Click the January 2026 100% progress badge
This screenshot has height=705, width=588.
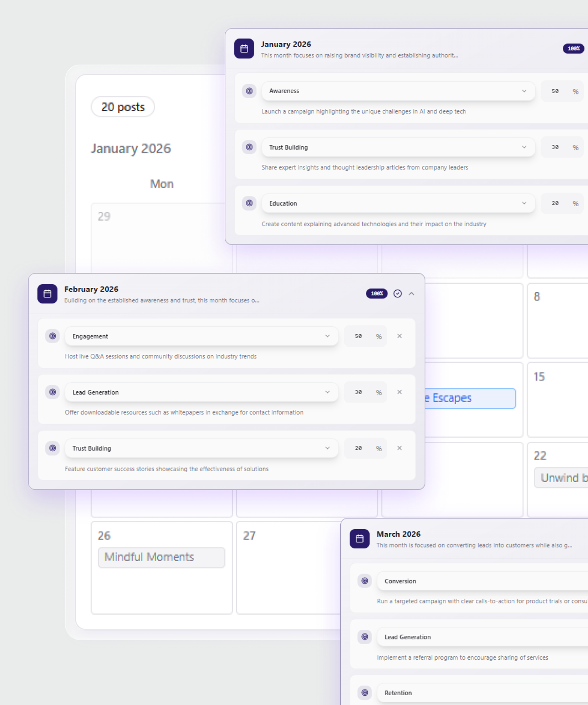(x=574, y=49)
